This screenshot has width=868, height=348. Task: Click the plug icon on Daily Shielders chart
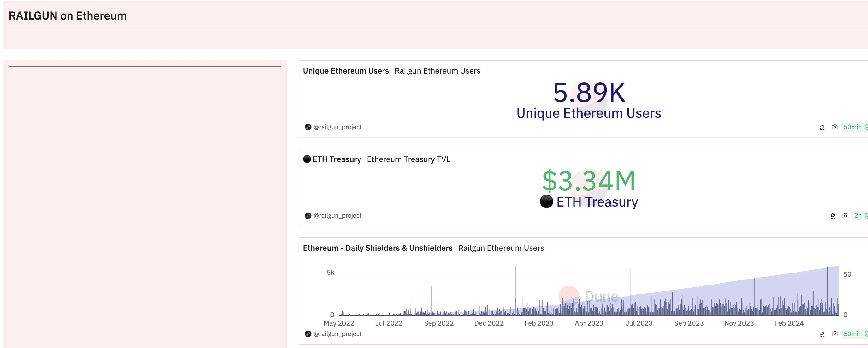coord(822,334)
